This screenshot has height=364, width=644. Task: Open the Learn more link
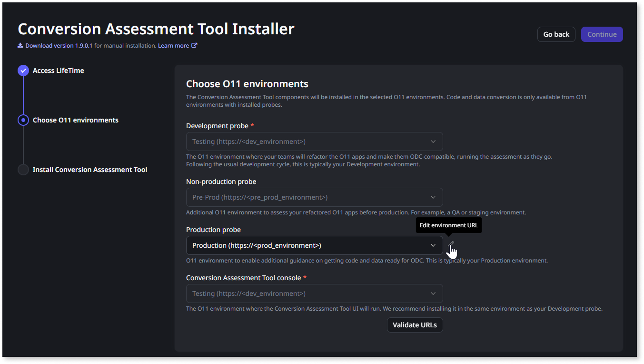[x=174, y=45]
